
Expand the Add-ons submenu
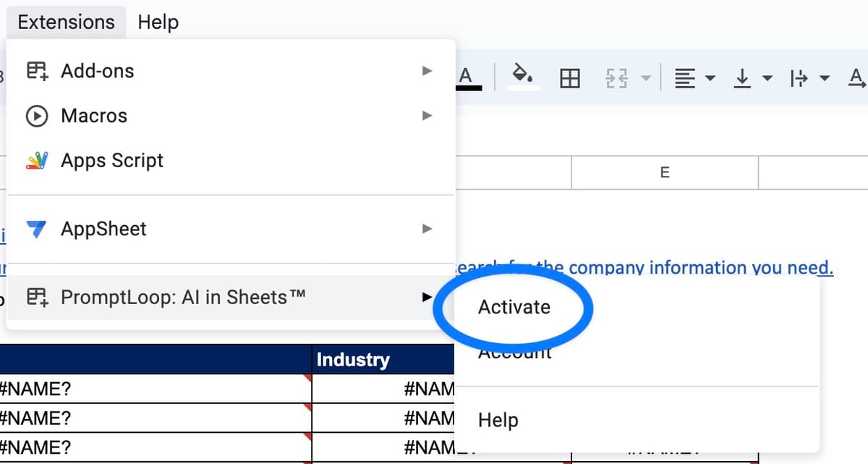tap(231, 71)
